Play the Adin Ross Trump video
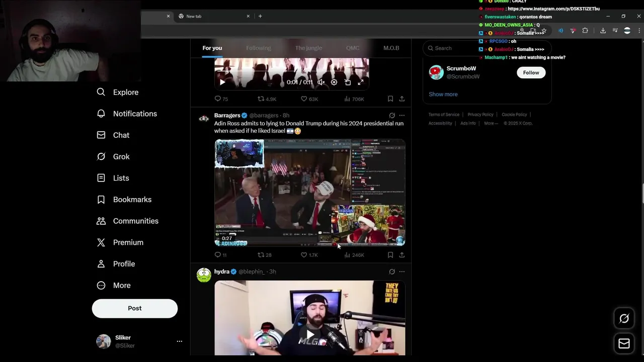 tap(310, 193)
